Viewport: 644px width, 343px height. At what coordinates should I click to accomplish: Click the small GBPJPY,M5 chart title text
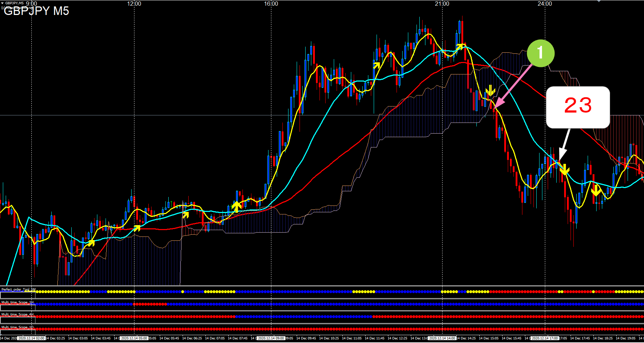pyautogui.click(x=14, y=3)
